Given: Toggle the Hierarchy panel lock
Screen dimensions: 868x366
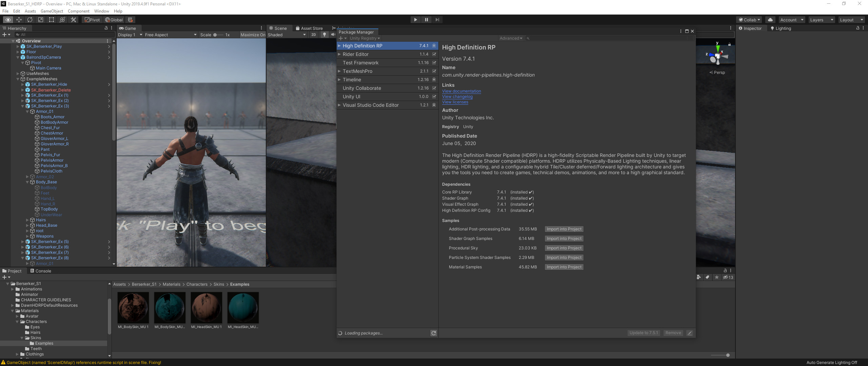Looking at the screenshot, I should tap(106, 28).
